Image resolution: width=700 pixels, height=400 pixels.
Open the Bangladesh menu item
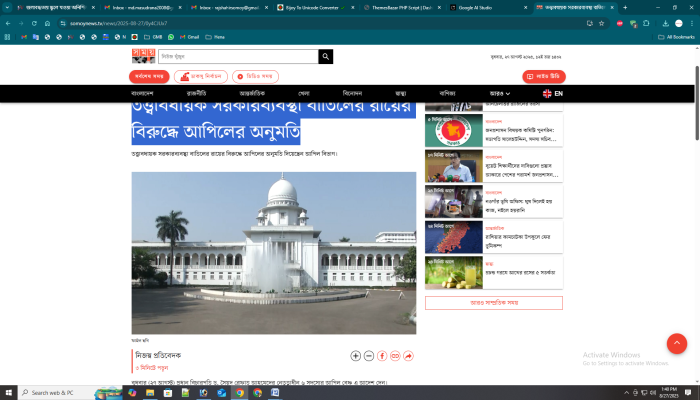[142, 93]
